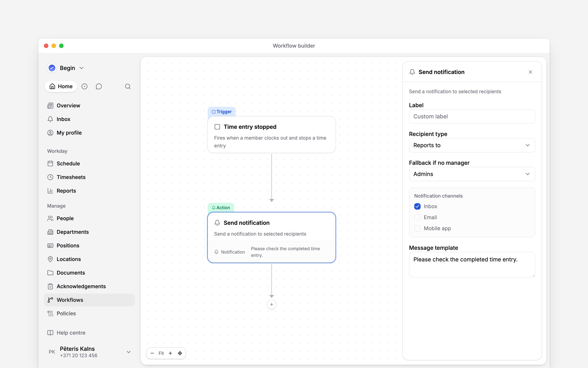
Task: Click the bell icon in Send notification node
Action: pyautogui.click(x=217, y=223)
